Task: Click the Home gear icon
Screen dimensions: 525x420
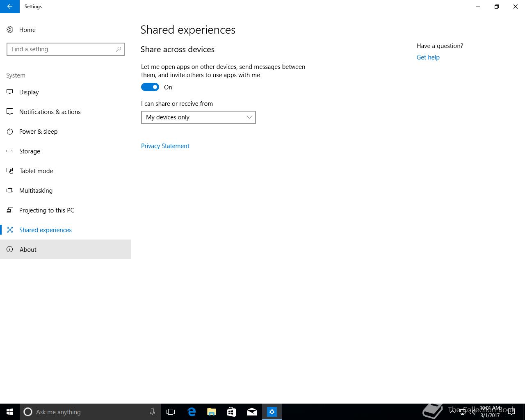Action: click(10, 30)
